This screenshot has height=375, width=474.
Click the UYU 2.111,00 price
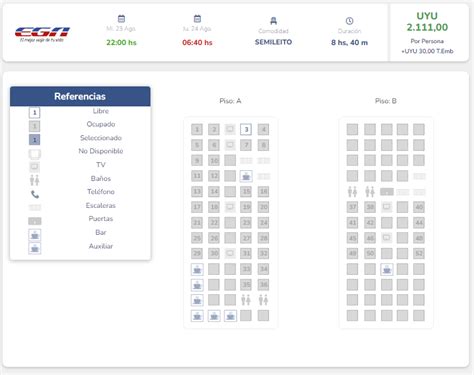[x=427, y=22]
